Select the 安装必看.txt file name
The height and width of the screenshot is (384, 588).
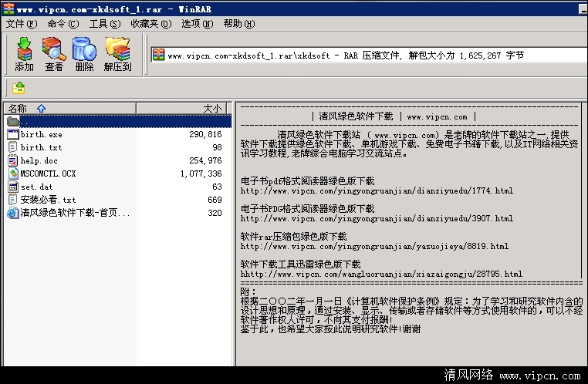[48, 200]
